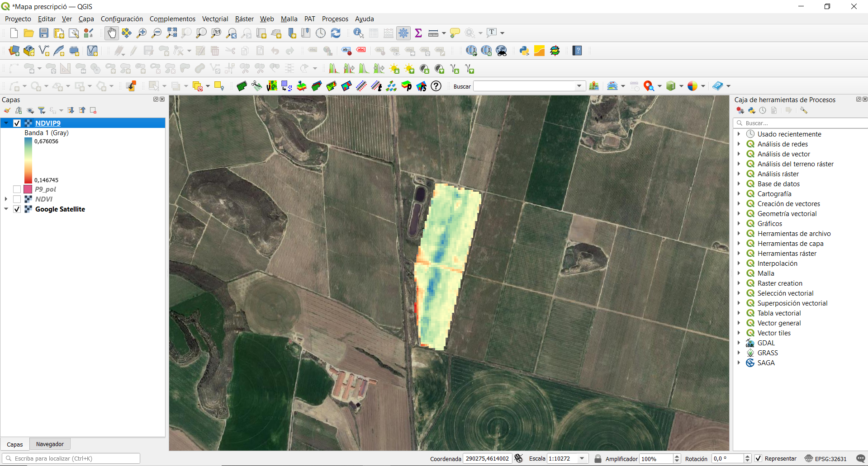Viewport: 868px width, 466px height.
Task: Click the toolbox options wrench icon
Action: 804,110
